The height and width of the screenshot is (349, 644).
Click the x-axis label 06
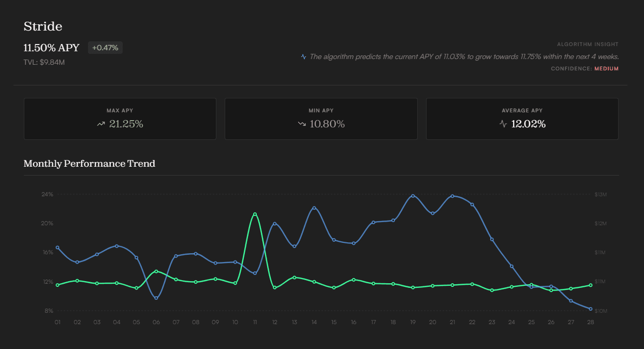pyautogui.click(x=156, y=322)
